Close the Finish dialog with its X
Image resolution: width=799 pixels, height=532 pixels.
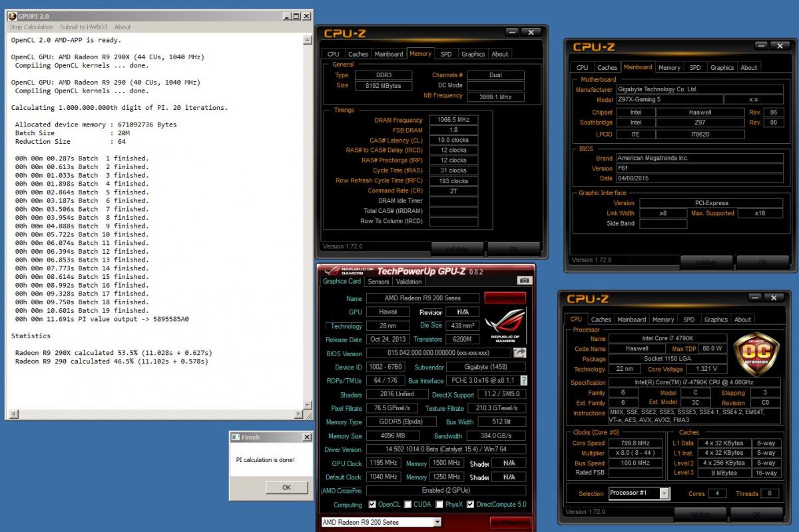tap(306, 437)
